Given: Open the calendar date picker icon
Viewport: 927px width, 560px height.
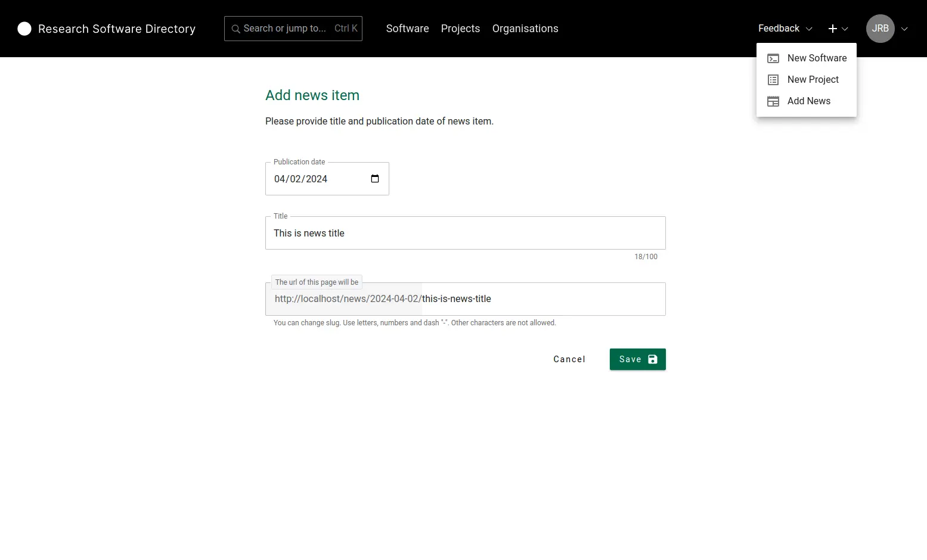Looking at the screenshot, I should click(x=375, y=179).
